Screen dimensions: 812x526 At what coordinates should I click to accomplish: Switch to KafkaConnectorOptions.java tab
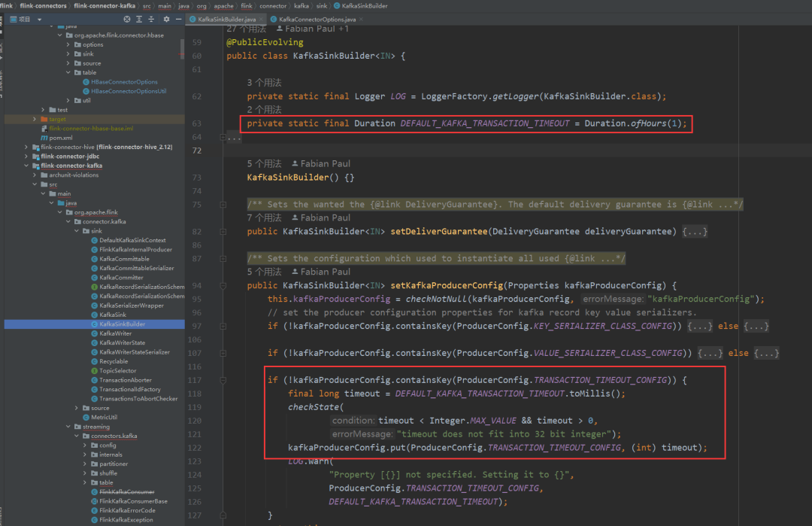click(317, 19)
